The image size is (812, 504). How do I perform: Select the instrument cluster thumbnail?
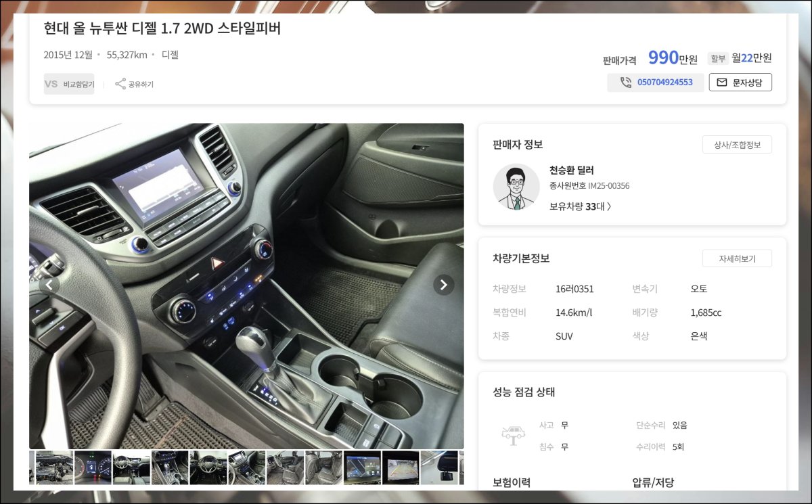93,467
